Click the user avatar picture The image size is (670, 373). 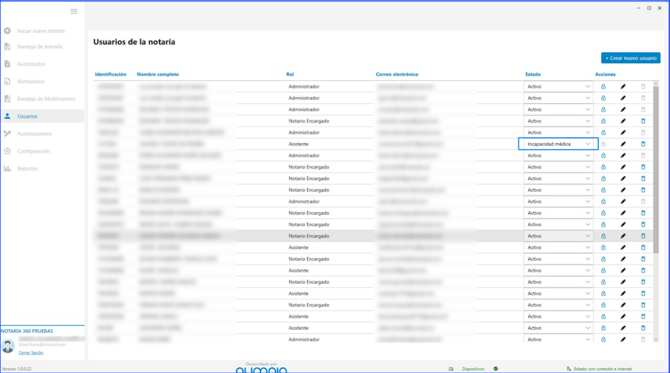pyautogui.click(x=8, y=346)
